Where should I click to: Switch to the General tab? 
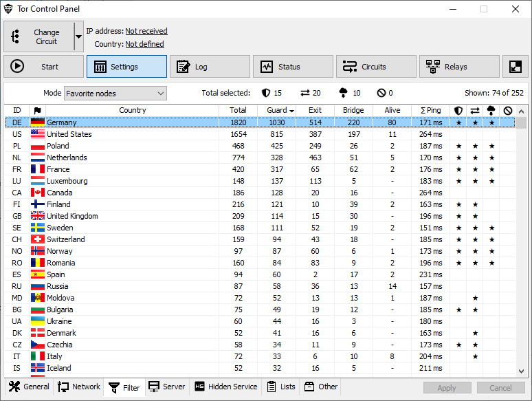point(29,387)
